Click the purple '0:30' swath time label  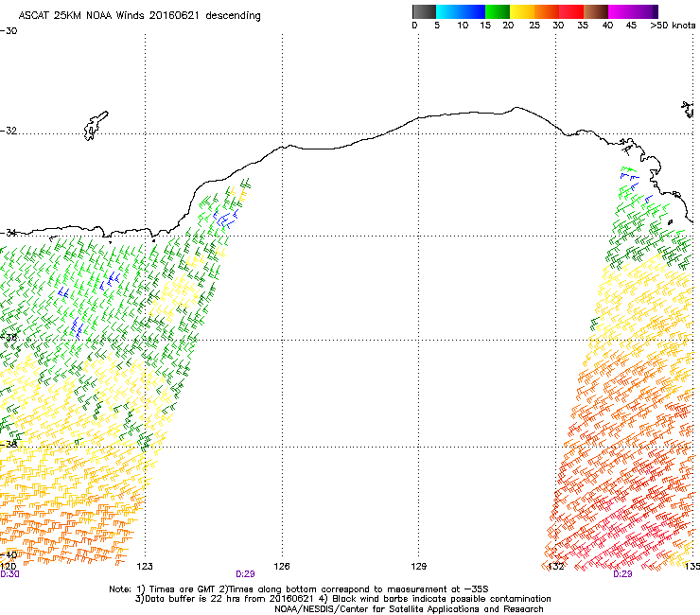pyautogui.click(x=9, y=574)
